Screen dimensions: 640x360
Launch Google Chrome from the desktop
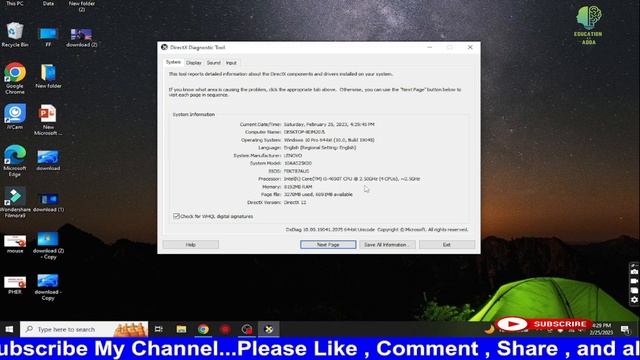click(x=15, y=78)
